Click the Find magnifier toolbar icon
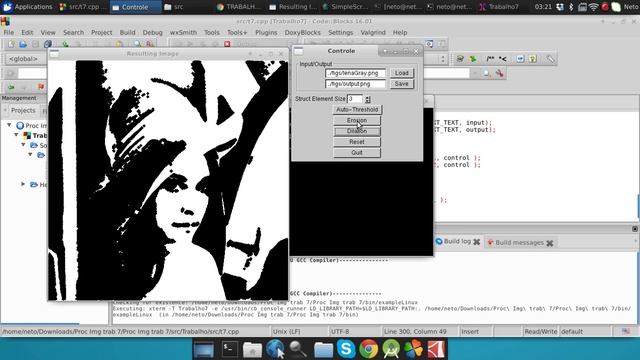 (137, 44)
